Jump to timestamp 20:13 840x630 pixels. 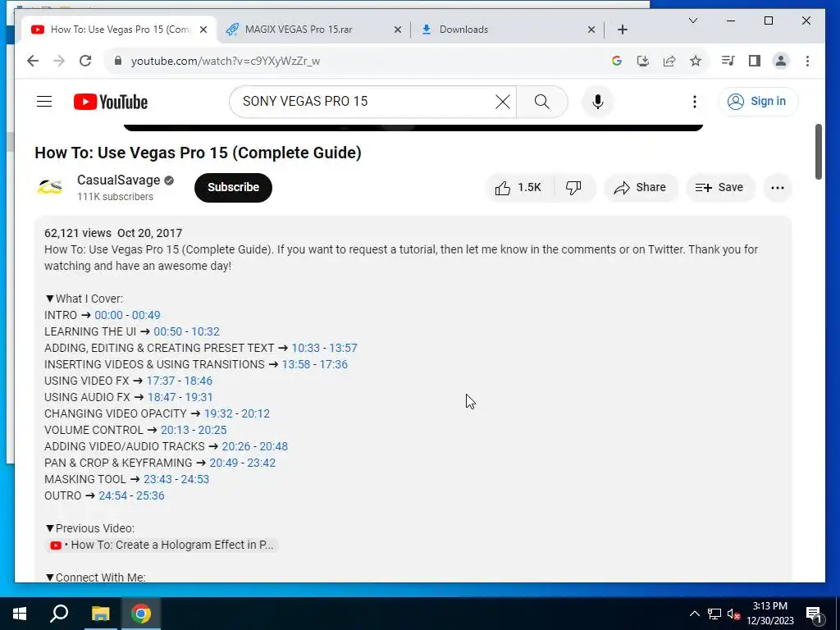pyautogui.click(x=175, y=430)
